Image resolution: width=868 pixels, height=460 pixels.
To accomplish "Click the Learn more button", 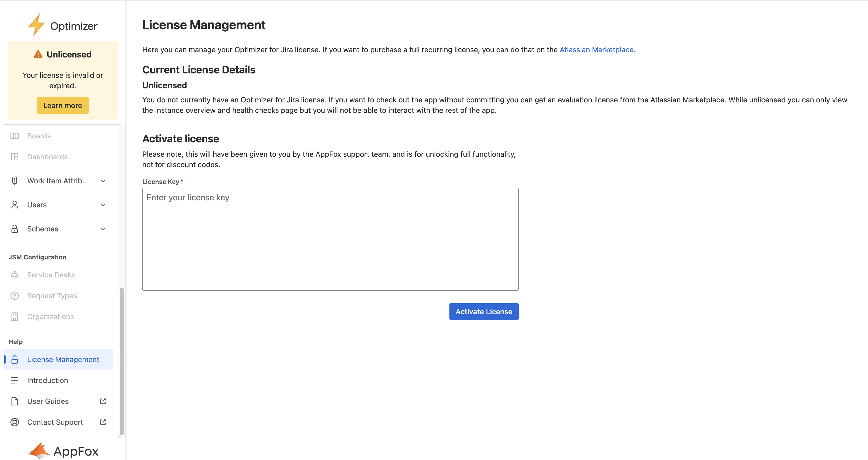I will (x=62, y=106).
